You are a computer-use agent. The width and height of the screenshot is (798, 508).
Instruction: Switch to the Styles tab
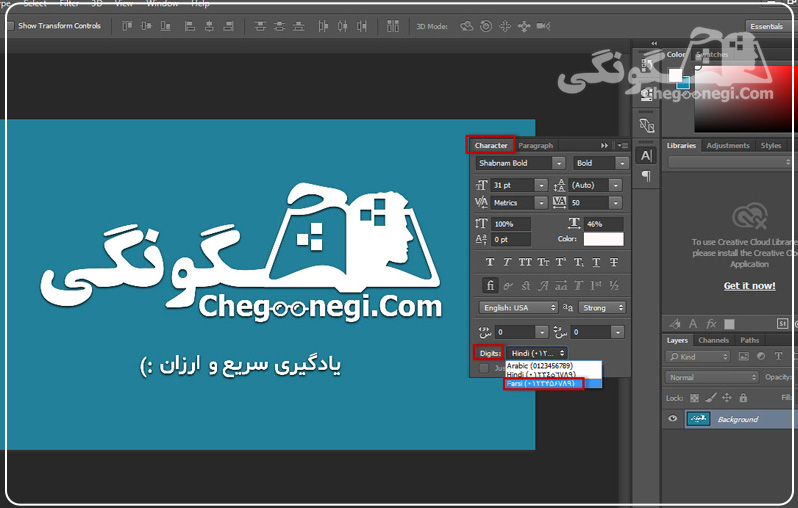[x=771, y=146]
